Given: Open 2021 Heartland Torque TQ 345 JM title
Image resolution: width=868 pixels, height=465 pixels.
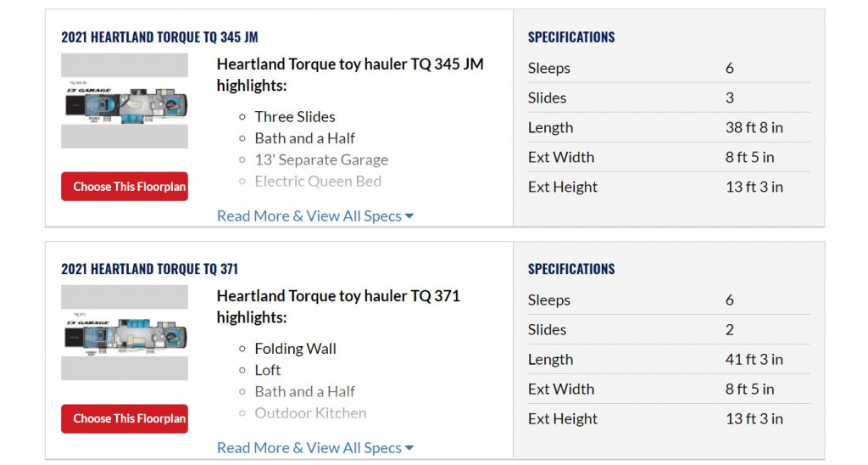Looking at the screenshot, I should (159, 37).
